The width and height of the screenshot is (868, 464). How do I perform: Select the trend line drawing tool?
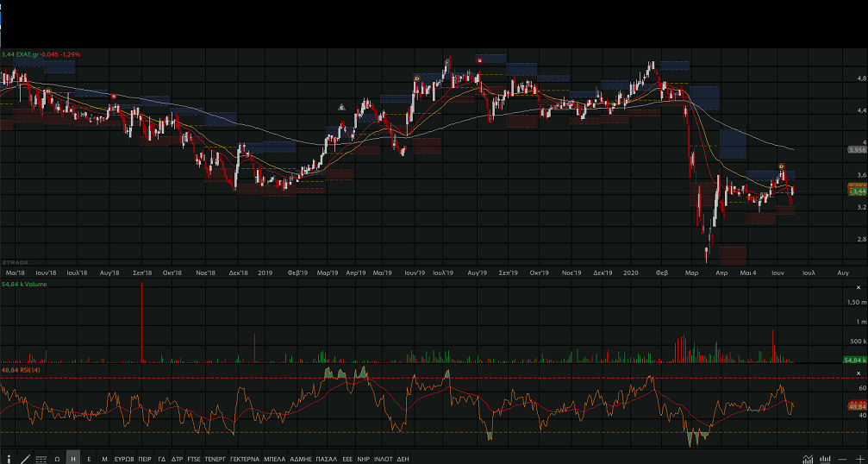click(x=25, y=459)
